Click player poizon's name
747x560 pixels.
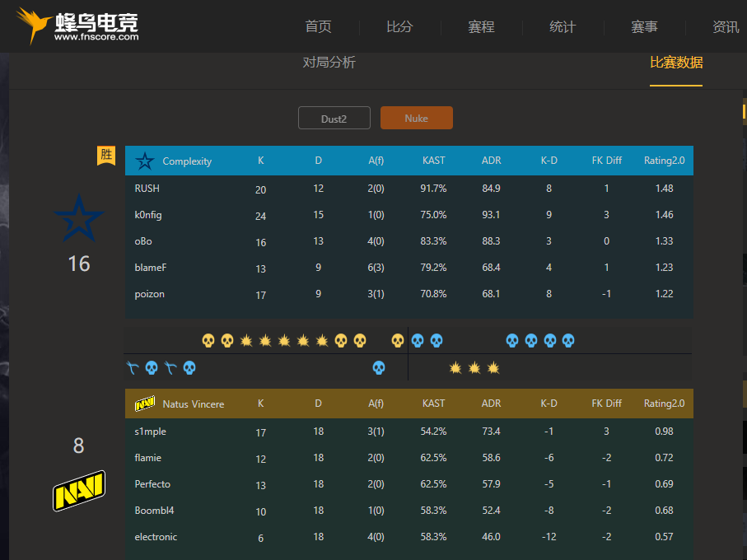pyautogui.click(x=150, y=294)
